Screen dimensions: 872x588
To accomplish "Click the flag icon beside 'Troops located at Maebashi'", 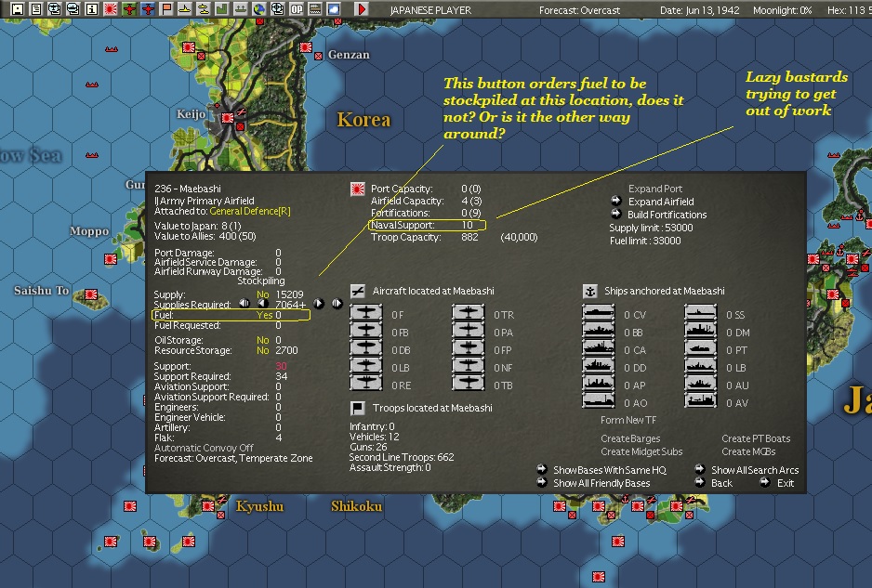I will [x=358, y=408].
